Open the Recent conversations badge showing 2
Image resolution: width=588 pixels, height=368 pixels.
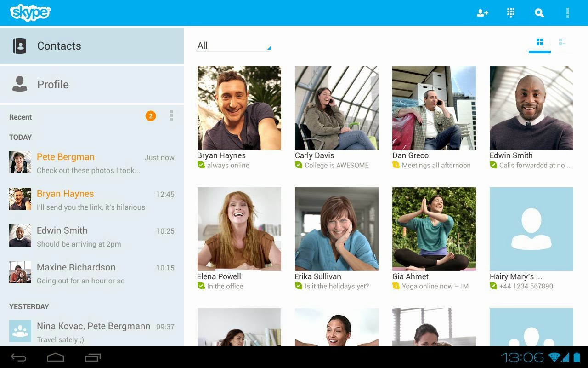pos(150,116)
